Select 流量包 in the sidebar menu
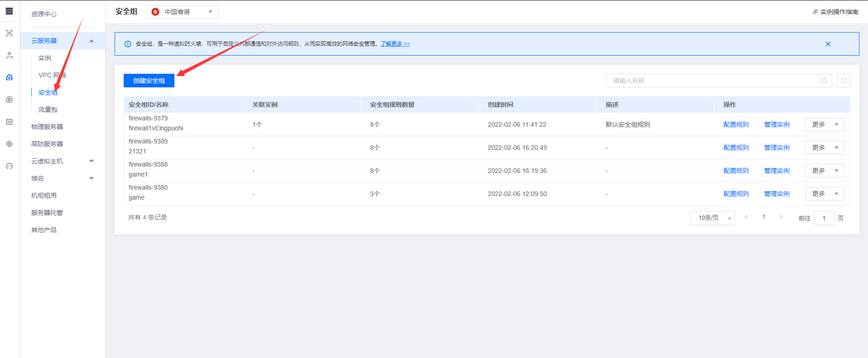 pos(48,110)
